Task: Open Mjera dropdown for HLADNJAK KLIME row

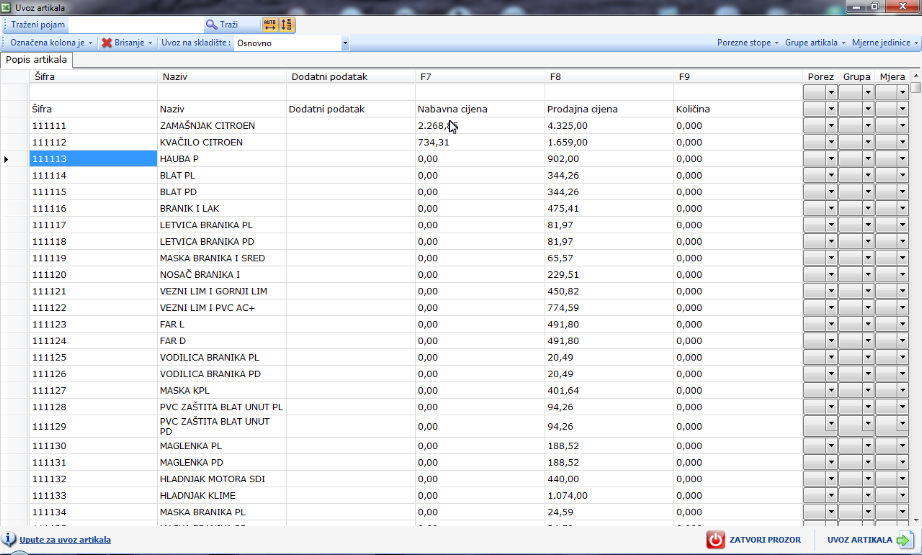Action: 902,496
